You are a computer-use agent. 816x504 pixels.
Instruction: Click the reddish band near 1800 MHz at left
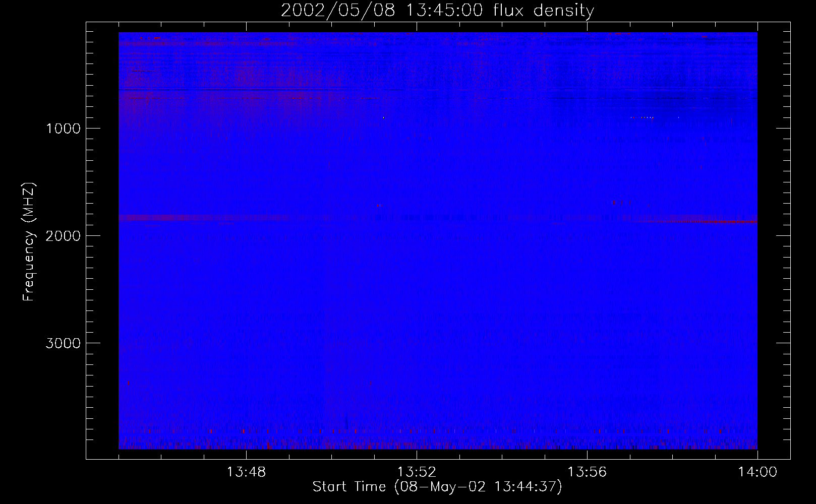[204, 218]
